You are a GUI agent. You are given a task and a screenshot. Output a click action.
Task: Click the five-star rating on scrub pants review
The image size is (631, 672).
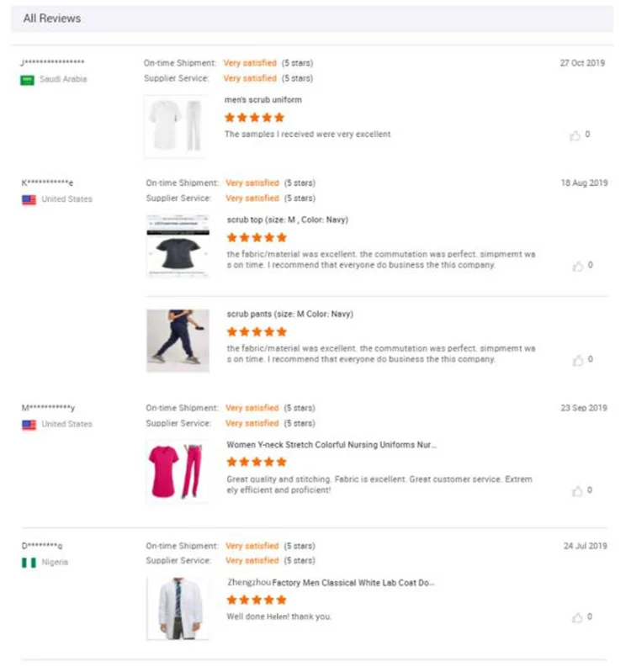(x=257, y=332)
